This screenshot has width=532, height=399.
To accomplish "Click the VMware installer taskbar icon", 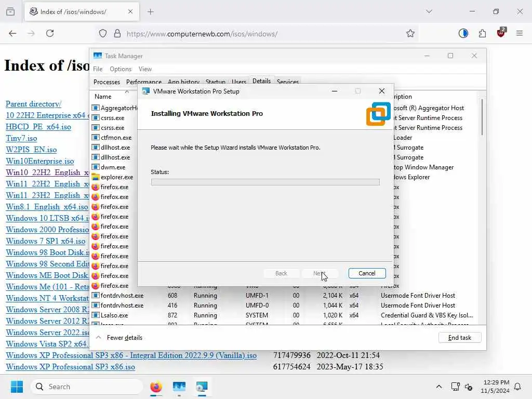I will [202, 387].
